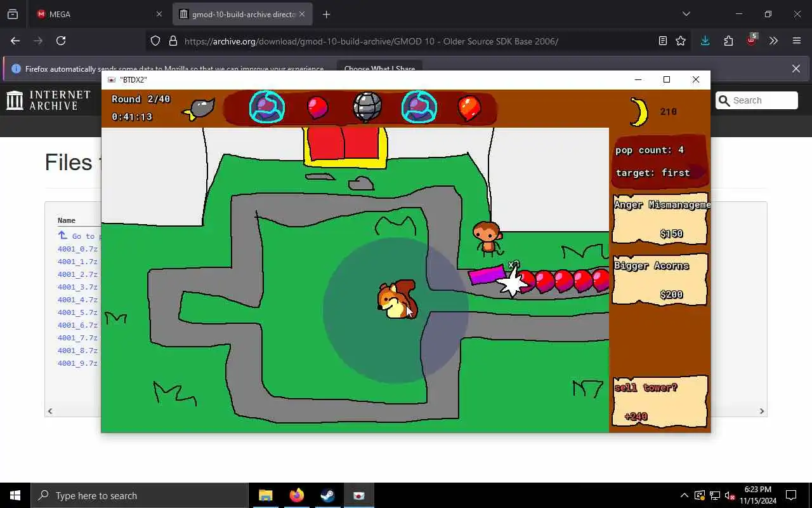Click the 210 banana money amount
The height and width of the screenshot is (508, 812).
coord(669,112)
